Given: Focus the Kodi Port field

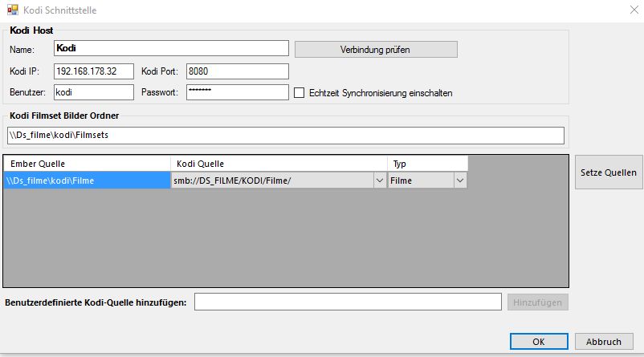Looking at the screenshot, I should click(x=238, y=71).
